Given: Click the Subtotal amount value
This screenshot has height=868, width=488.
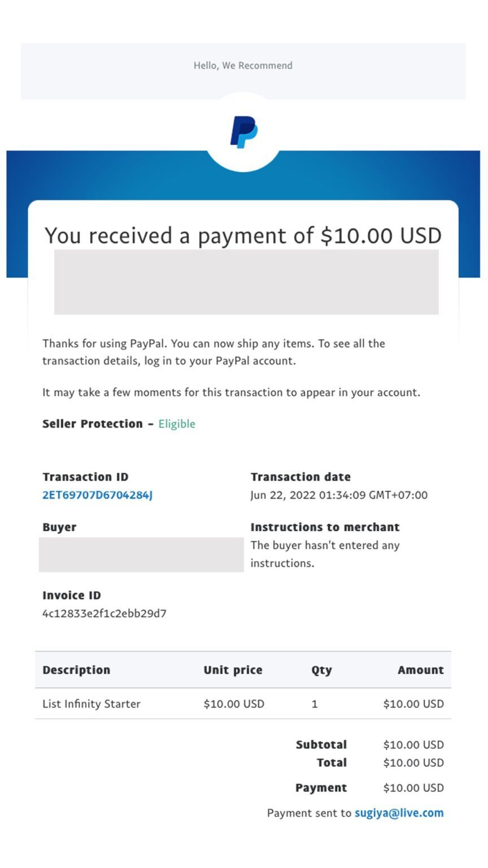Looking at the screenshot, I should click(x=413, y=745).
